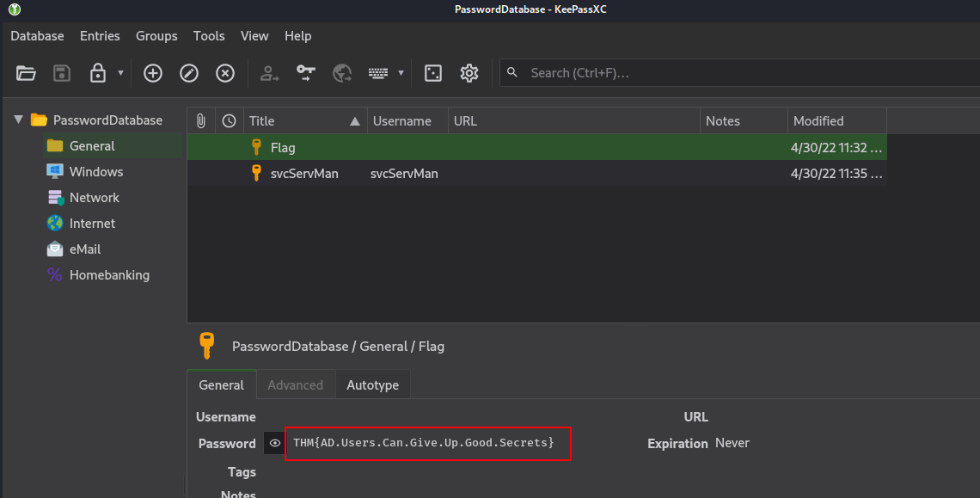
Task: Sort entries by Modified column header
Action: [x=837, y=120]
